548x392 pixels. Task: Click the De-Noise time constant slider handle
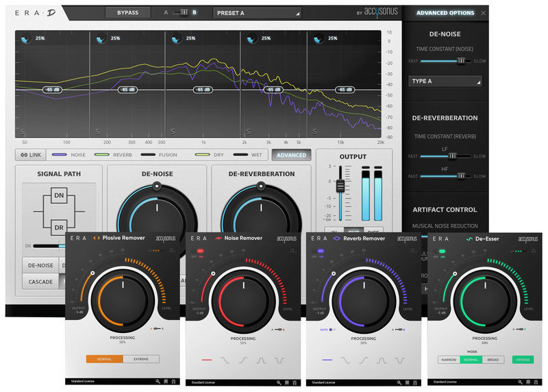(461, 61)
